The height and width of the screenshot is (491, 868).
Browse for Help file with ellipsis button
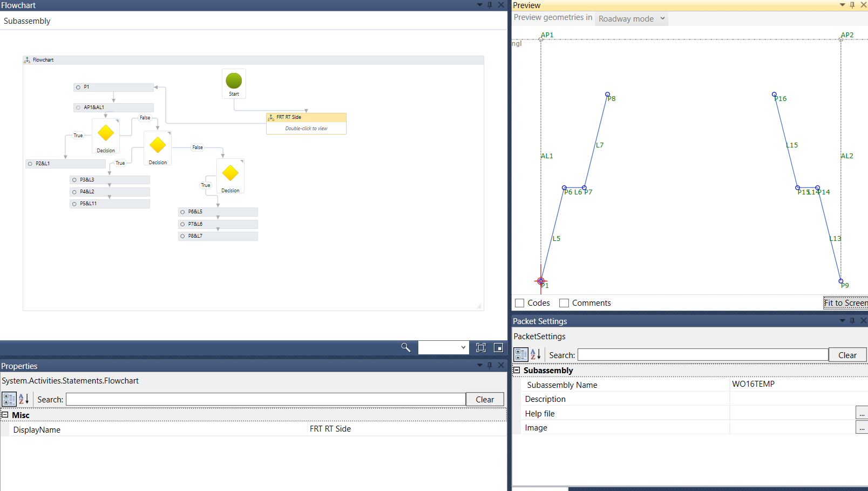coord(862,413)
